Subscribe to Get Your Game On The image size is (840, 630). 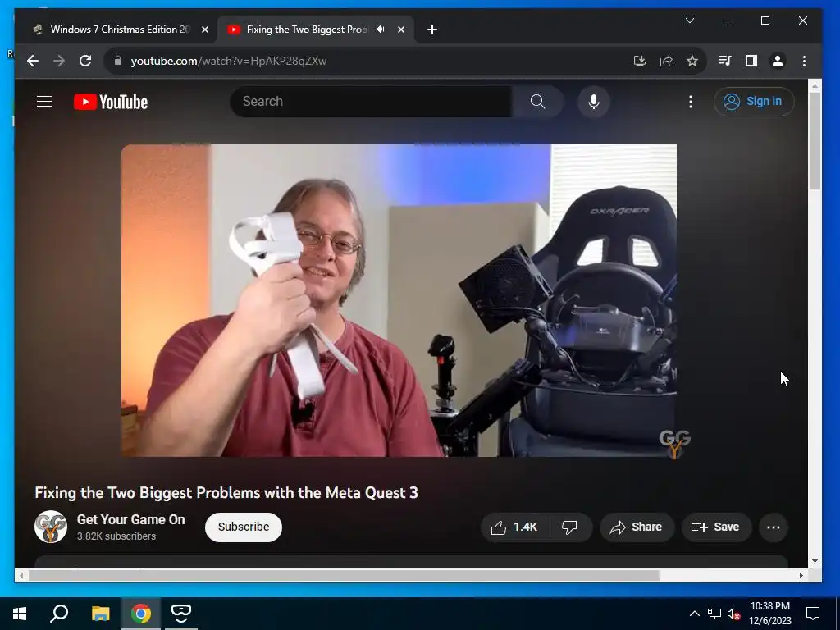click(x=244, y=527)
